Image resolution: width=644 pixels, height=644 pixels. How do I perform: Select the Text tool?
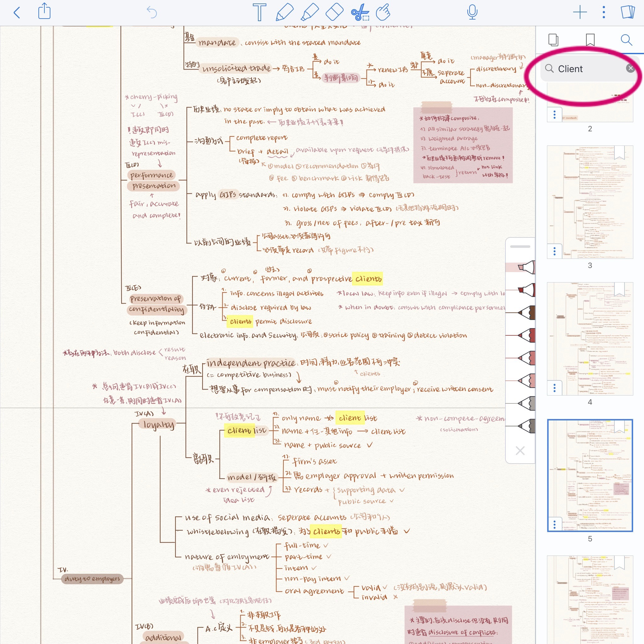click(259, 12)
